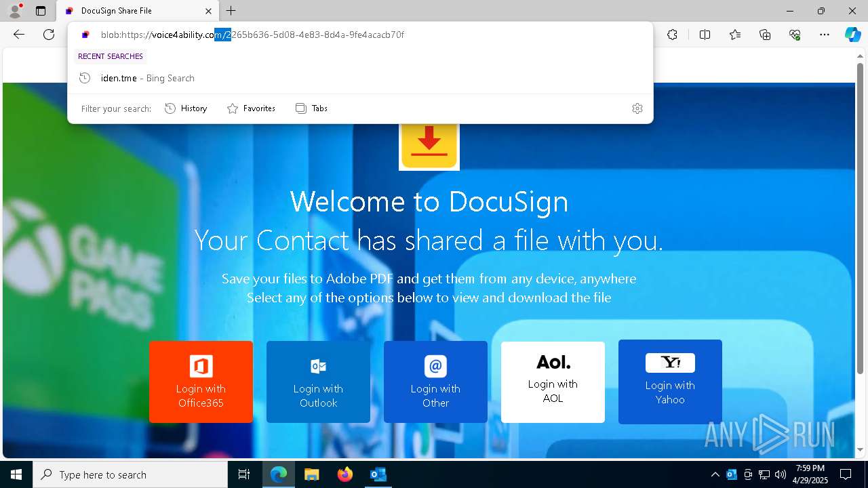Click the browser profile avatar icon
Viewport: 868px width, 488px height.
[x=14, y=11]
